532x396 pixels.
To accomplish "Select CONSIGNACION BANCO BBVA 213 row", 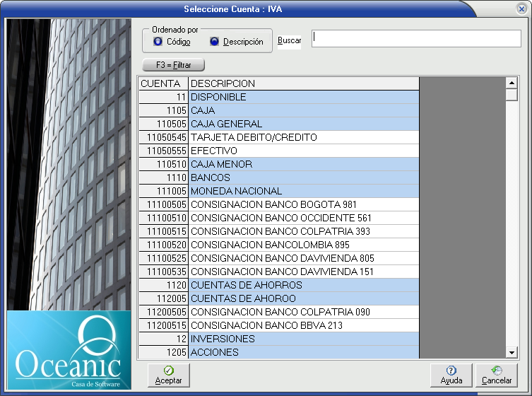I will (304, 325).
